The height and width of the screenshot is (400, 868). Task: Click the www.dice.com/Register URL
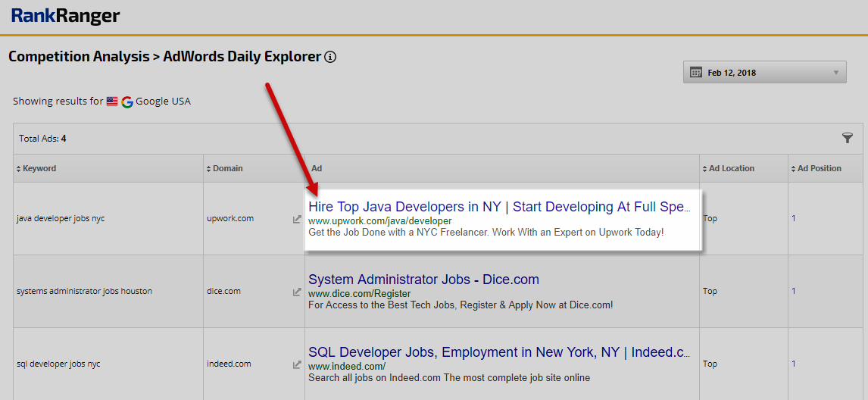coord(359,293)
